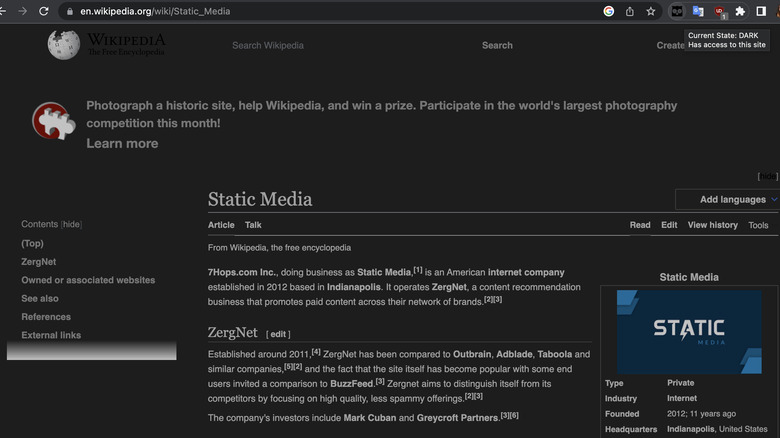Open the Tools dropdown menu
The width and height of the screenshot is (780, 438).
tap(758, 226)
